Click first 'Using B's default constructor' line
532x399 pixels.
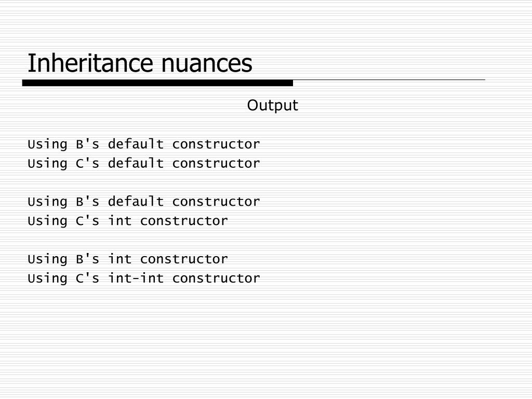pyautogui.click(x=144, y=144)
